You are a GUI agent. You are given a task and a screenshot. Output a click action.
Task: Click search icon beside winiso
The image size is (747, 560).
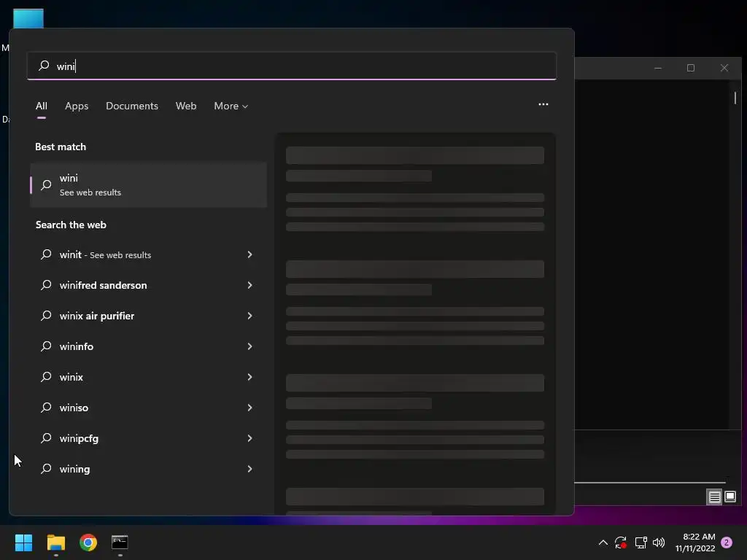click(46, 408)
